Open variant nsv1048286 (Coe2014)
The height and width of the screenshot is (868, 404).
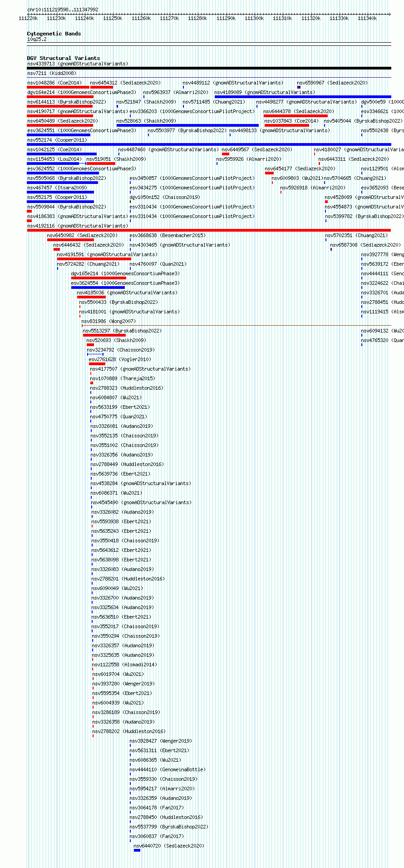pyautogui.click(x=54, y=83)
